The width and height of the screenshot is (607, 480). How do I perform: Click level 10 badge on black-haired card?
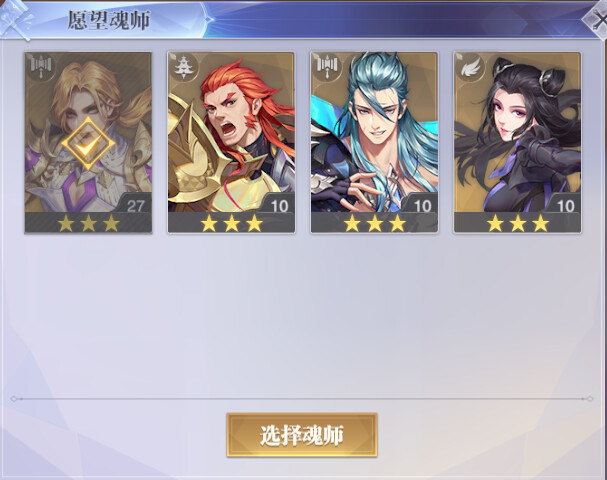point(565,204)
